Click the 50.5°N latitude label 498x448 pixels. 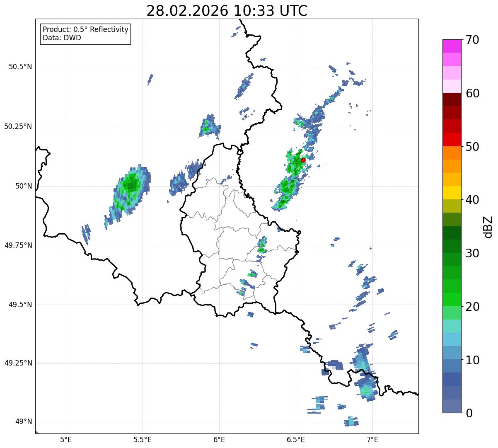(20, 67)
